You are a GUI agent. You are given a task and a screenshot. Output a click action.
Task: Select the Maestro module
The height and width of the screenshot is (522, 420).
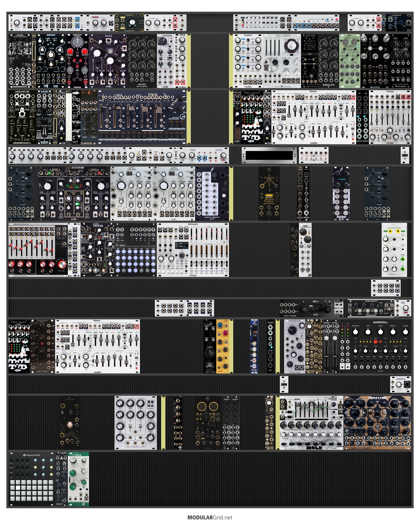pyautogui.click(x=135, y=250)
